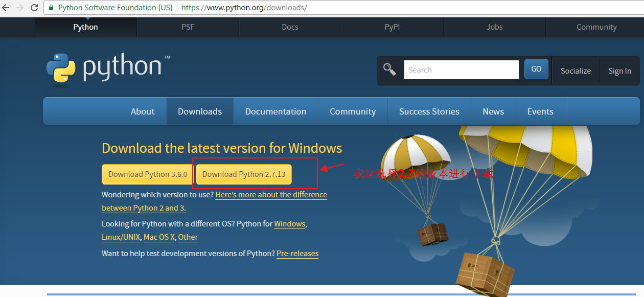644x297 pixels.
Task: Click the green padlock security icon
Action: pyautogui.click(x=51, y=8)
